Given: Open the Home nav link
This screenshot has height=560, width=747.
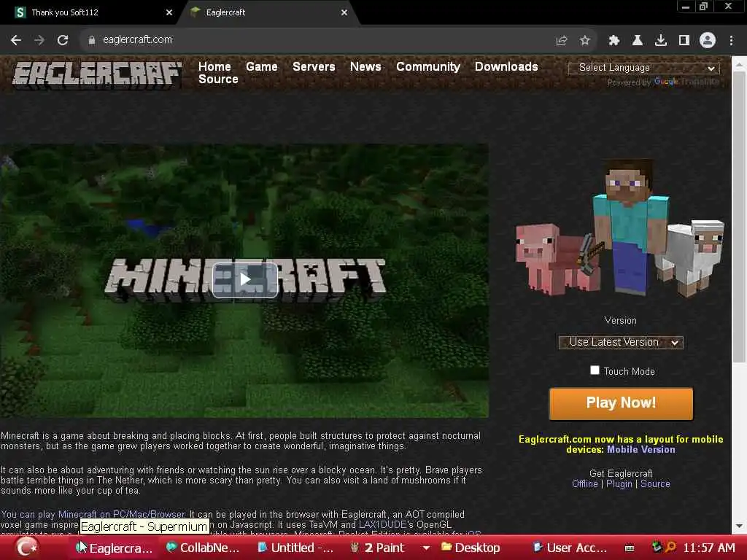Looking at the screenshot, I should coord(214,66).
